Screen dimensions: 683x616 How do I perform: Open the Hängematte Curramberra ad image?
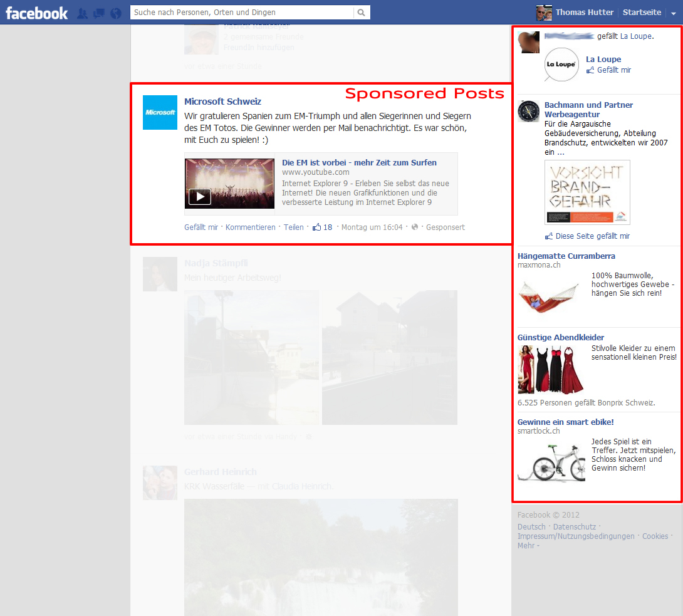click(549, 296)
